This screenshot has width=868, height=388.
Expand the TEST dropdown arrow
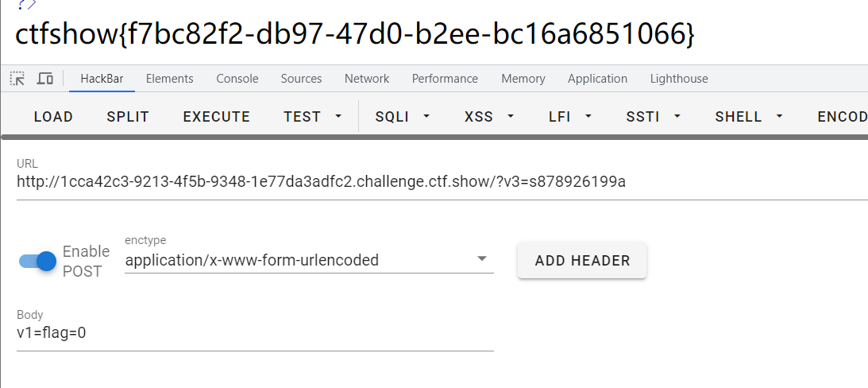click(338, 117)
